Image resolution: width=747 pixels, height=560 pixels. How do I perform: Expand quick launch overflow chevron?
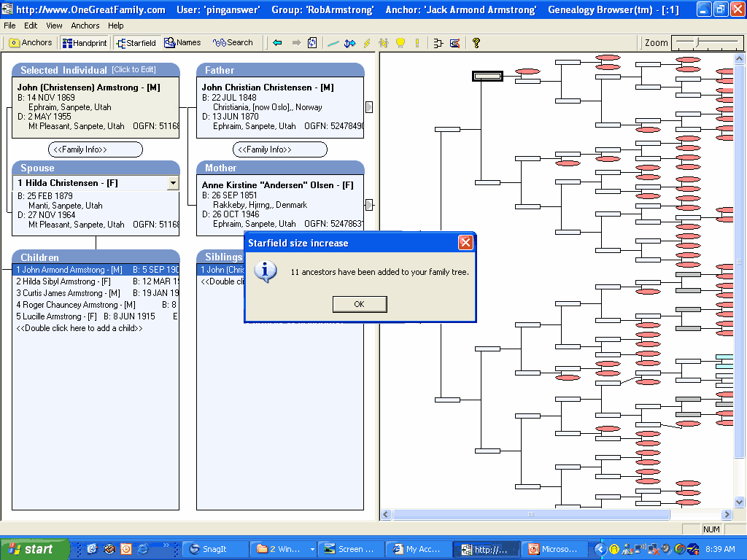[x=166, y=545]
